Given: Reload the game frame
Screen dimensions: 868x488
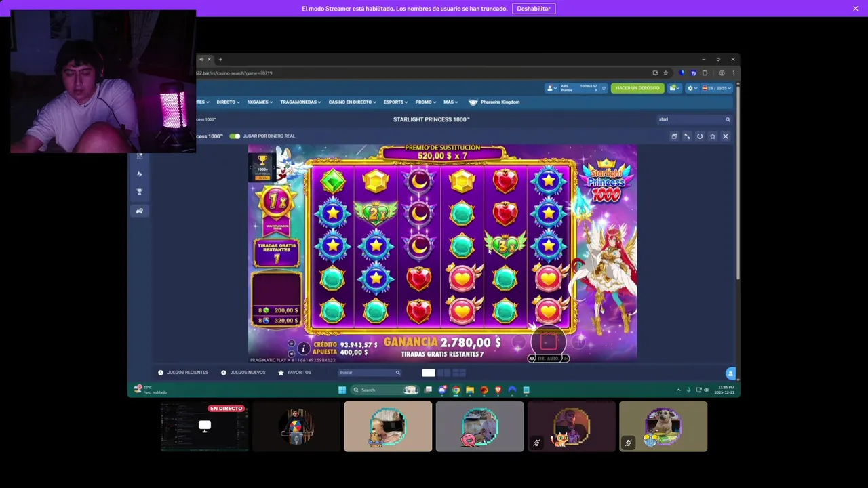Looking at the screenshot, I should [x=700, y=136].
